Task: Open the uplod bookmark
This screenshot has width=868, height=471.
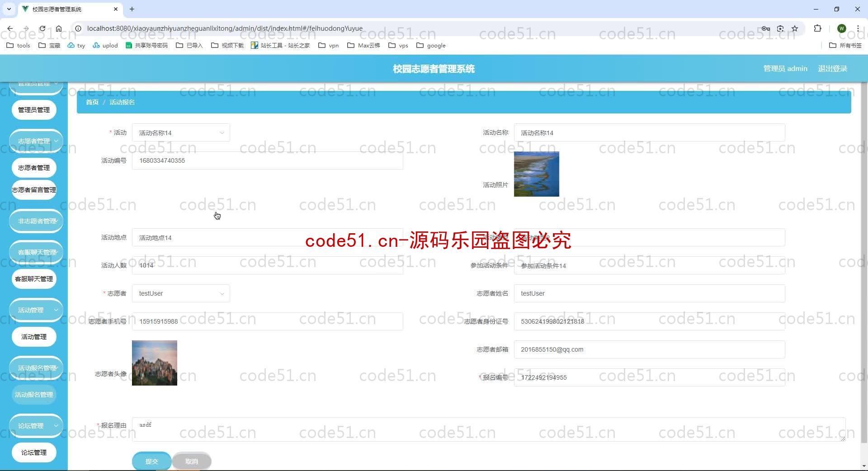Action: click(x=105, y=45)
